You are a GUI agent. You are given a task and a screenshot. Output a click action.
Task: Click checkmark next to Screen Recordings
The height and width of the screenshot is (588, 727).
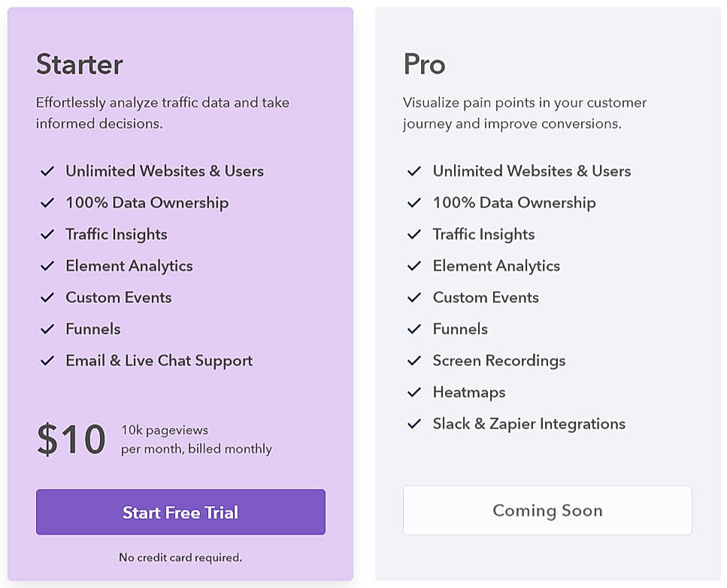[x=414, y=361]
